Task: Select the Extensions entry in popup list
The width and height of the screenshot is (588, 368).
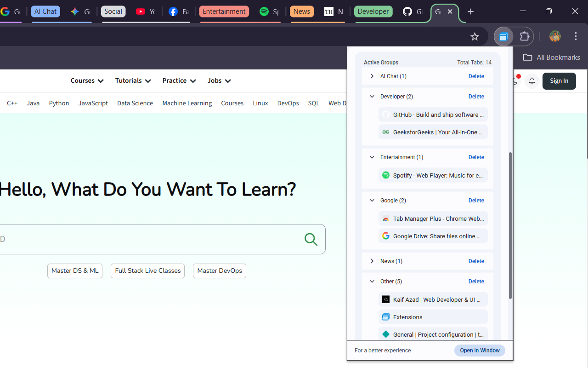Action: click(x=433, y=317)
